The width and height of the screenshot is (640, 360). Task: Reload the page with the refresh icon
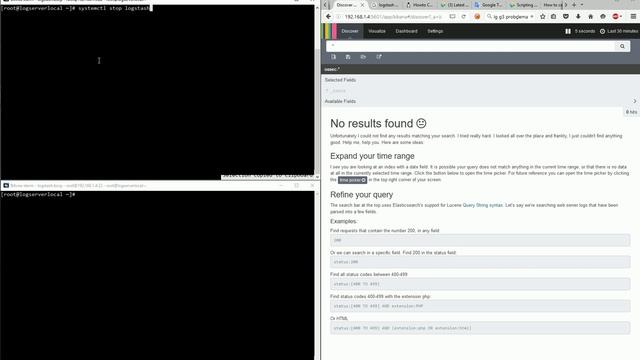click(x=464, y=17)
